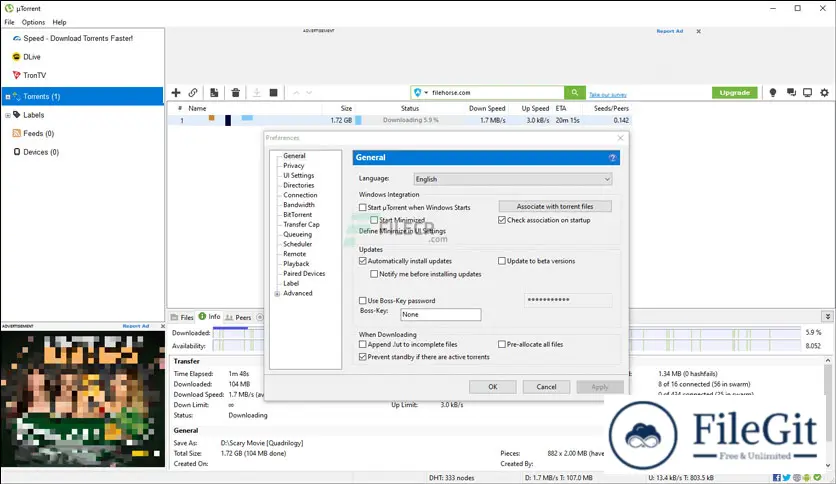
Task: Open the Language dropdown showing English
Action: (x=512, y=179)
